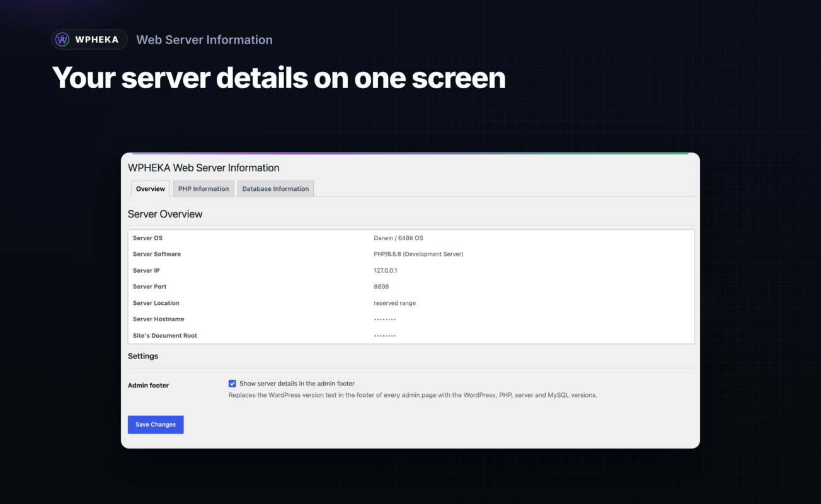Select the 'Darwin / 64Bit OS' value
The height and width of the screenshot is (504, 821).
pyautogui.click(x=398, y=238)
